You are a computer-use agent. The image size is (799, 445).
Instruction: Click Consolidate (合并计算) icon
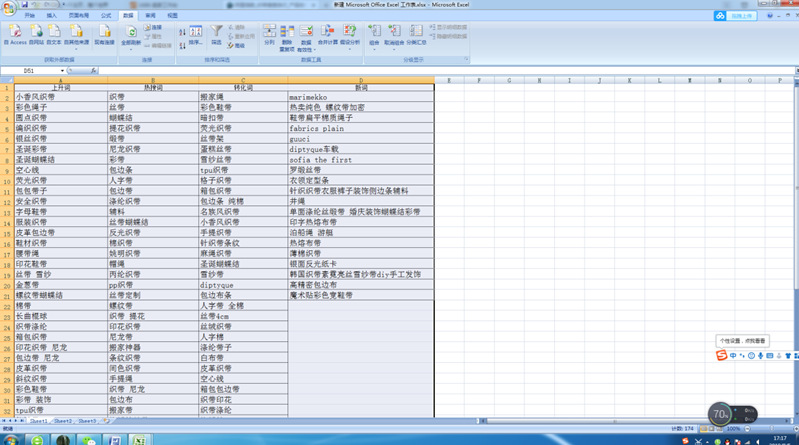pos(328,35)
